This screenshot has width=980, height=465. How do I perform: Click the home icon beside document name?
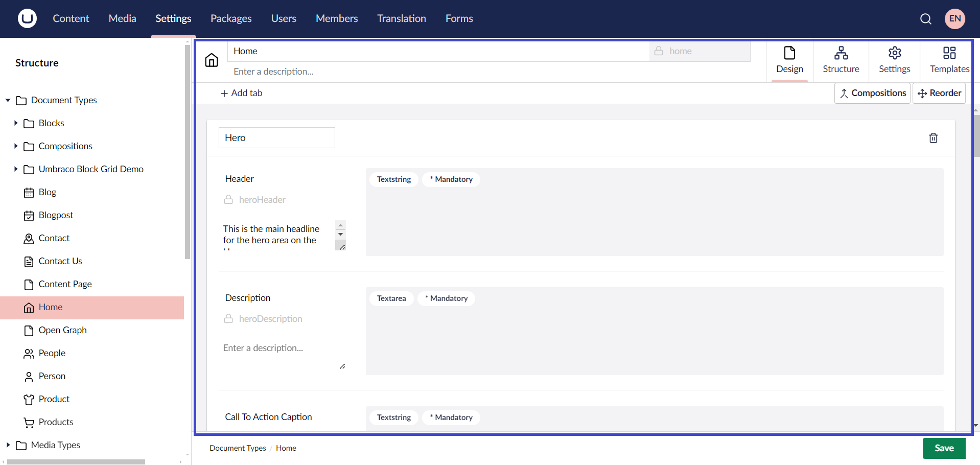pyautogui.click(x=211, y=60)
